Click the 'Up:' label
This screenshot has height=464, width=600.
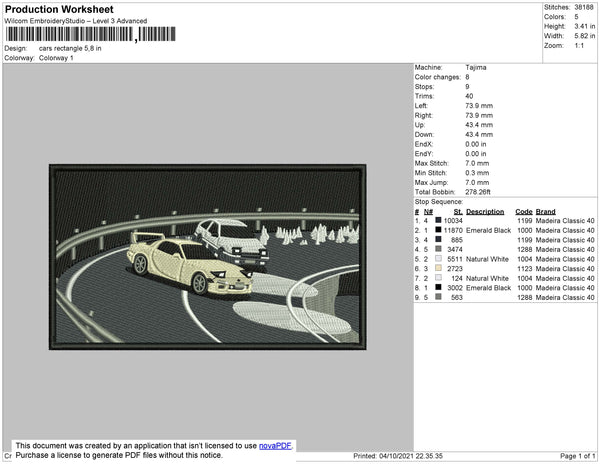pyautogui.click(x=419, y=125)
